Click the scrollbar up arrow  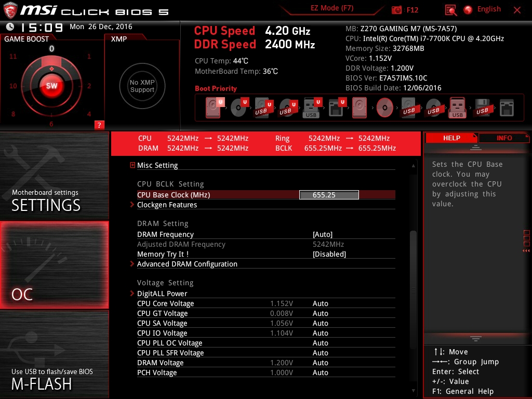pyautogui.click(x=413, y=166)
